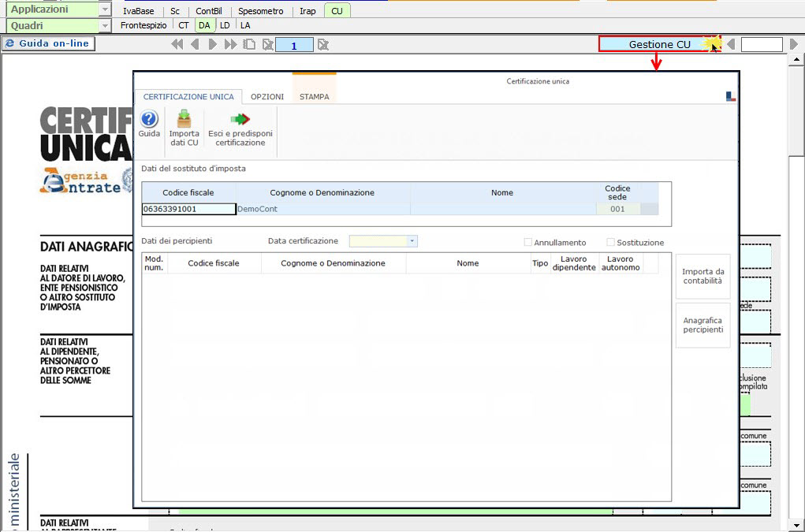This screenshot has width=805, height=532.
Task: Open the Data certificazione date dropdown
Action: point(412,241)
